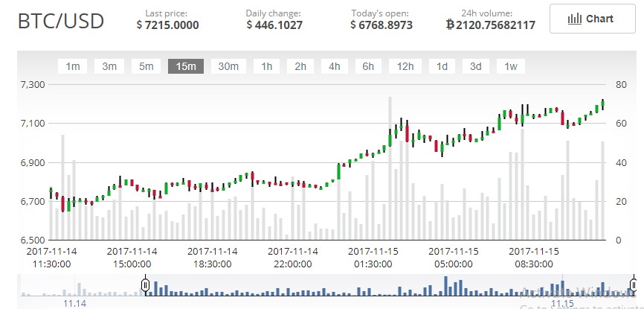Image resolution: width=644 pixels, height=309 pixels.
Task: Click the bar chart icon
Action: (x=575, y=19)
